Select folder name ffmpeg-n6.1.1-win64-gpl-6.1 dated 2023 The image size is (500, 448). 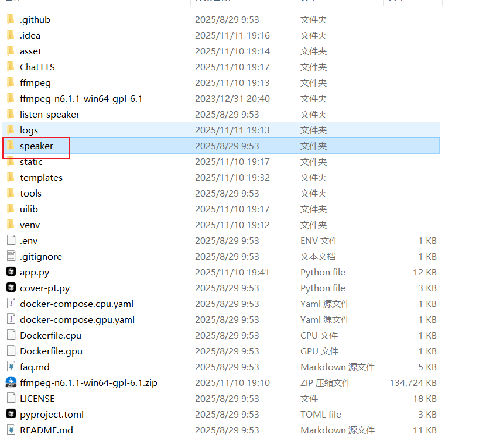(x=81, y=99)
